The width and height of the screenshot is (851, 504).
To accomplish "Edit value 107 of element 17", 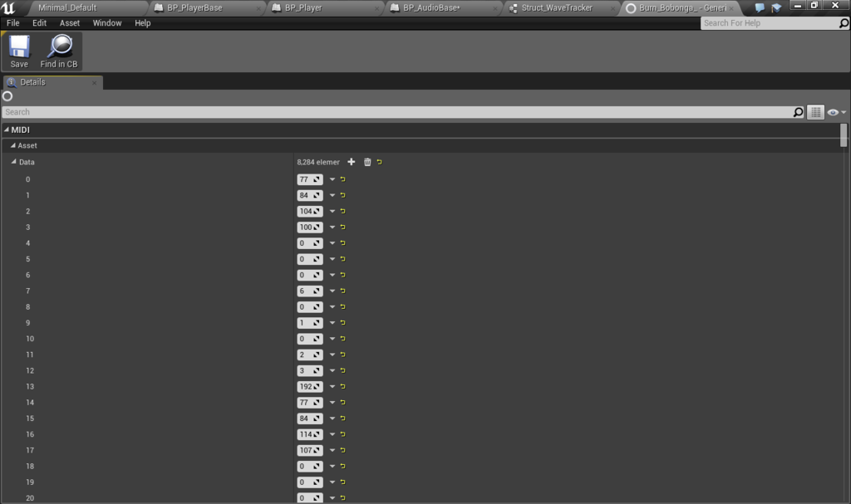I will coord(310,450).
